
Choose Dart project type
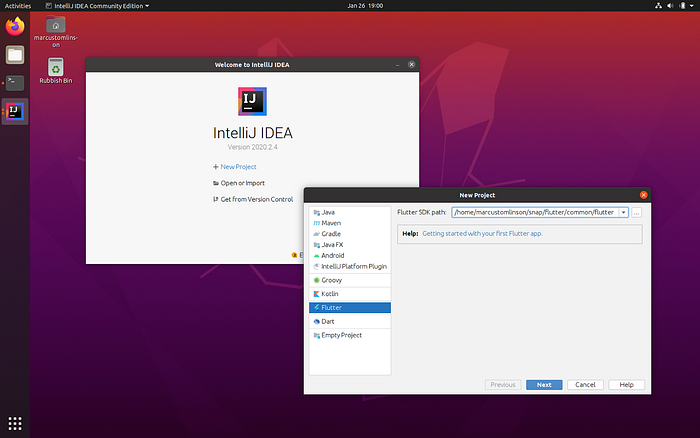pos(350,321)
